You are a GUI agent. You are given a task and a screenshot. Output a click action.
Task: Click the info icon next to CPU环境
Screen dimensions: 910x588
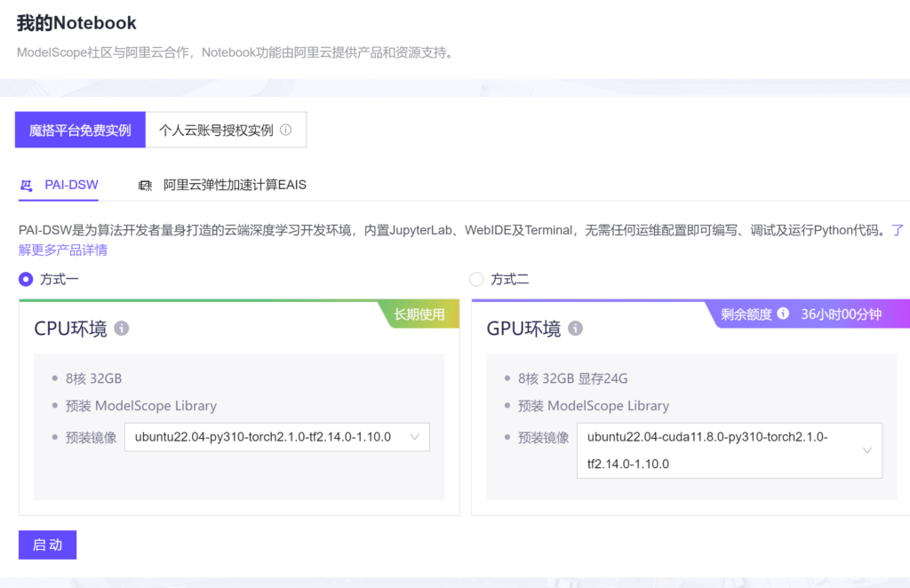121,329
